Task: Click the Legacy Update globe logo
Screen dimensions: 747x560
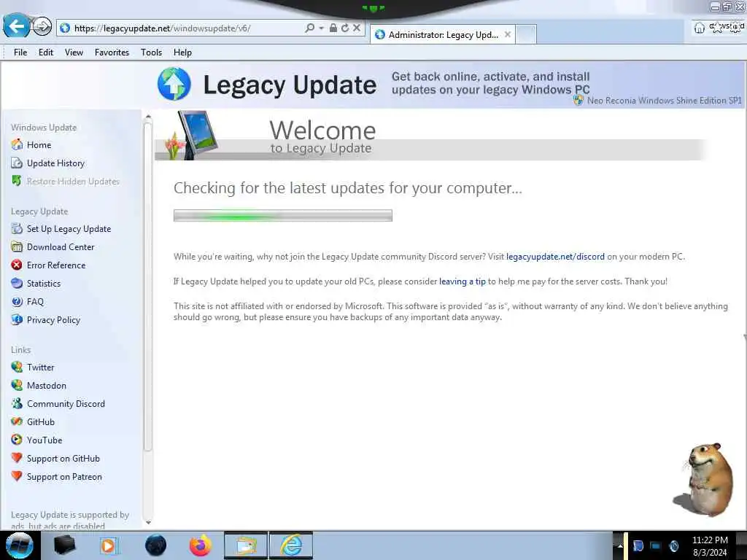Action: (174, 84)
